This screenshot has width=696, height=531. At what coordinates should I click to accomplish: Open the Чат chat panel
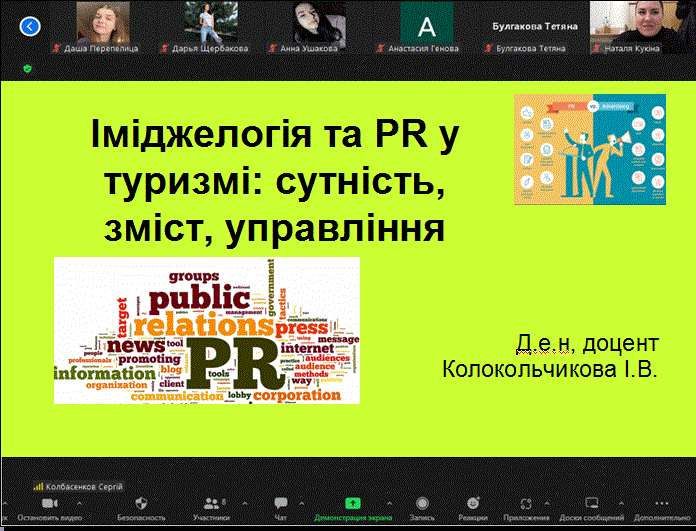[281, 509]
